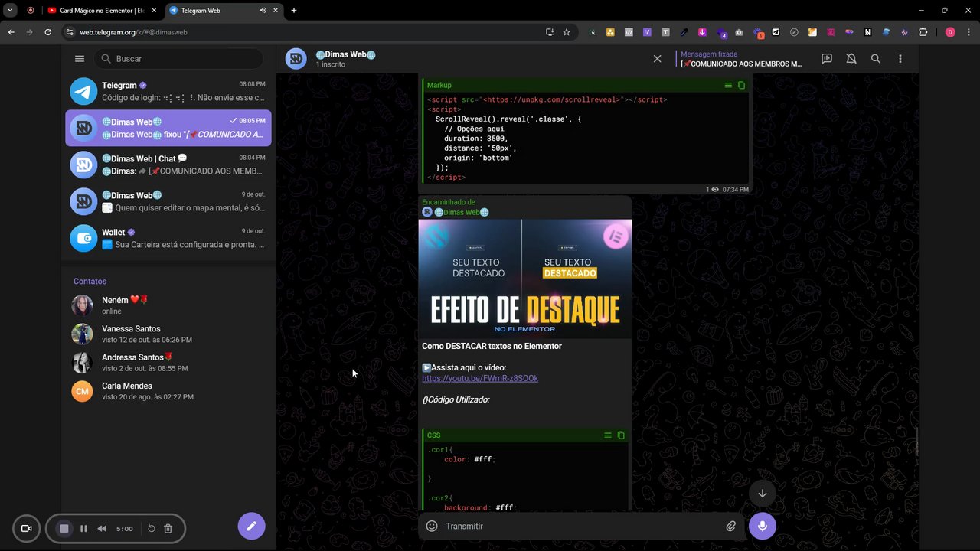Open the Chrome three-dot menu
980x551 pixels.
(969, 32)
